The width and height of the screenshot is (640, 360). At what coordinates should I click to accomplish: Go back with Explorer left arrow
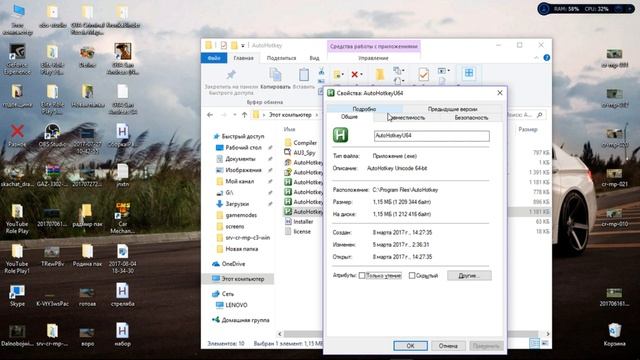pyautogui.click(x=210, y=115)
